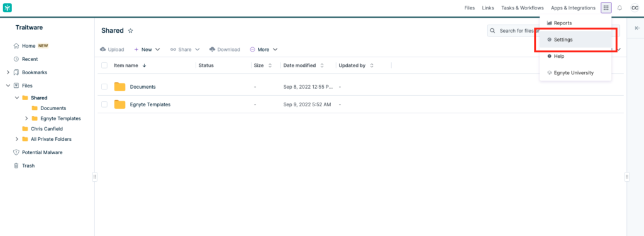
Task: Click the 'Sep 9, 2022 5:52 AM' date cell
Action: pyautogui.click(x=307, y=104)
